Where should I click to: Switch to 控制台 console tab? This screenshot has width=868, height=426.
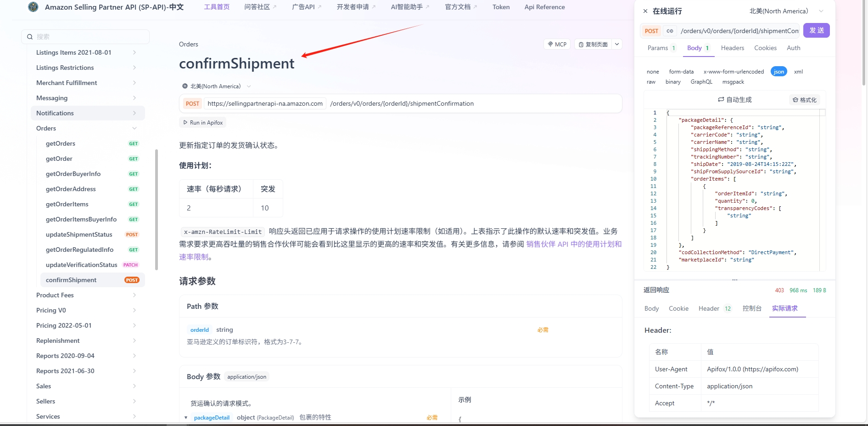(x=752, y=308)
